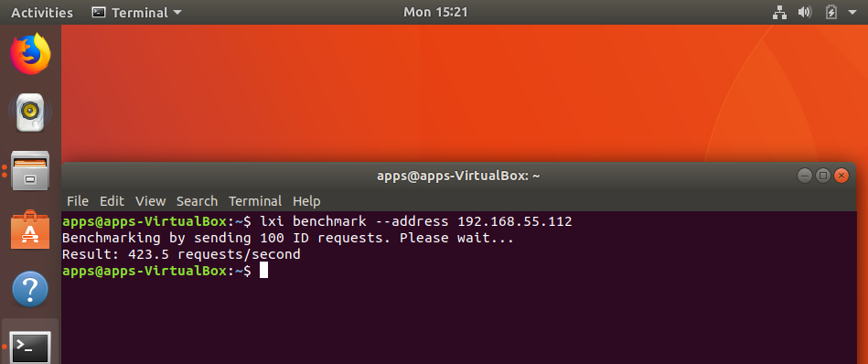Expand the Terminal app menu
This screenshot has width=868, height=364.
pyautogui.click(x=136, y=12)
